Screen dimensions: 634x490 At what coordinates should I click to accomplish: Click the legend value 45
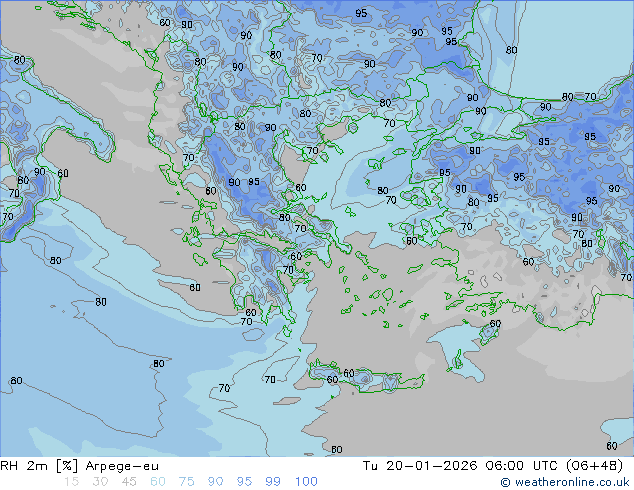pos(129,482)
